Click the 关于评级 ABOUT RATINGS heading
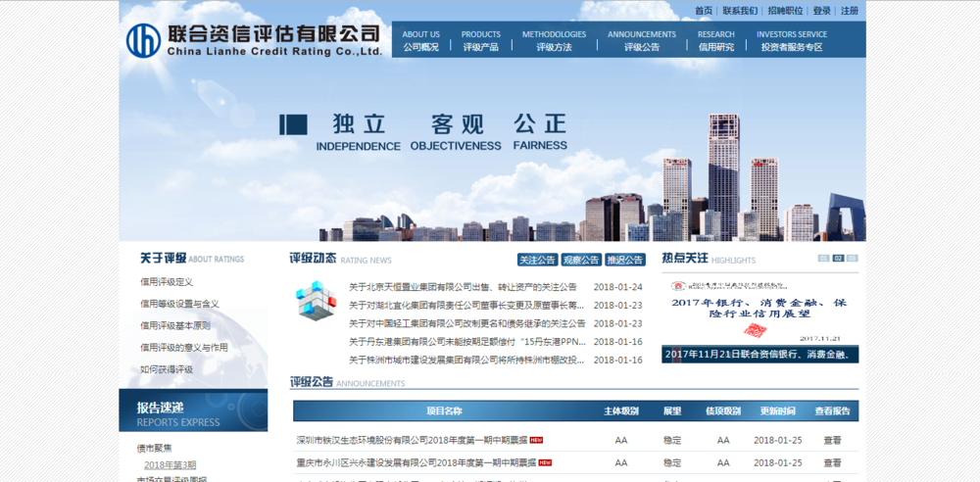 coord(192,259)
